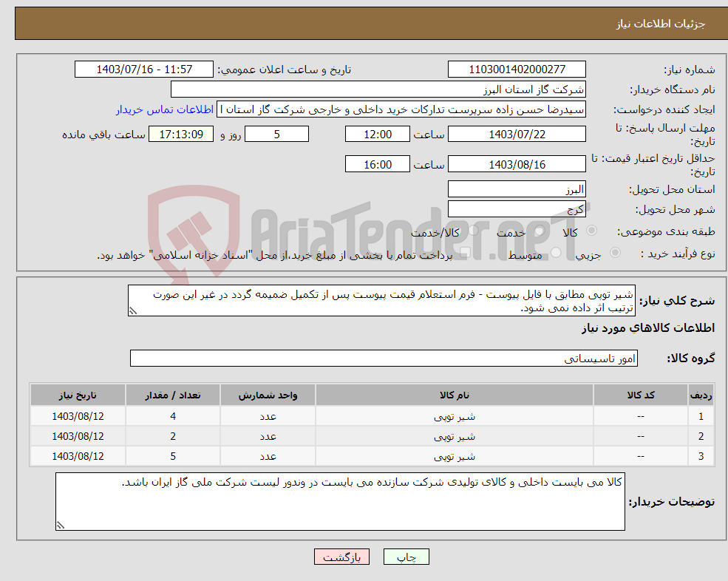
Task: Click the نام کالا column header
Action: click(x=454, y=395)
